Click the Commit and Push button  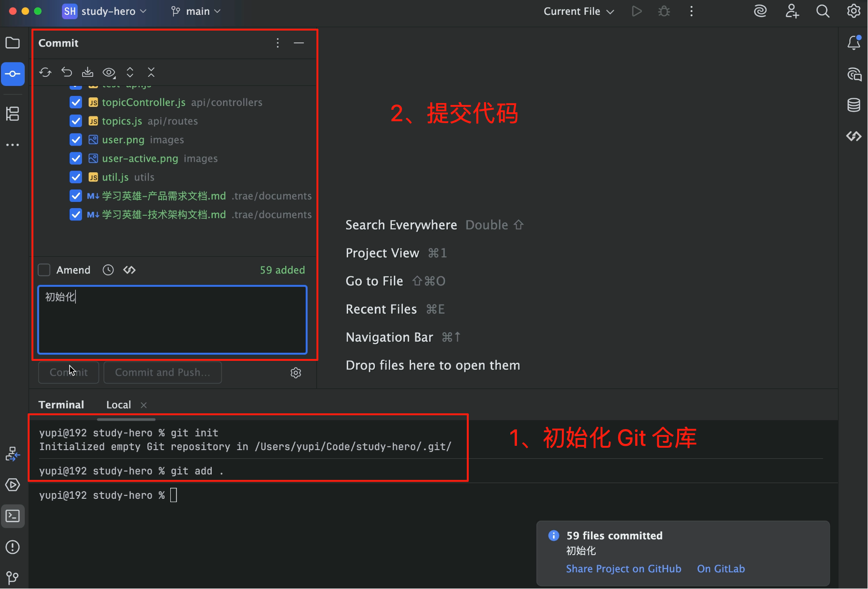(163, 372)
